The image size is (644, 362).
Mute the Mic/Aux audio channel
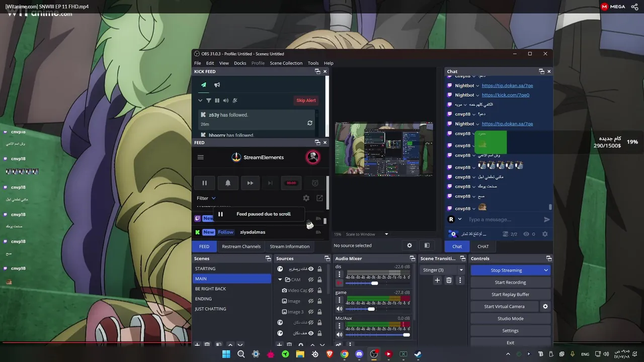pos(339,334)
